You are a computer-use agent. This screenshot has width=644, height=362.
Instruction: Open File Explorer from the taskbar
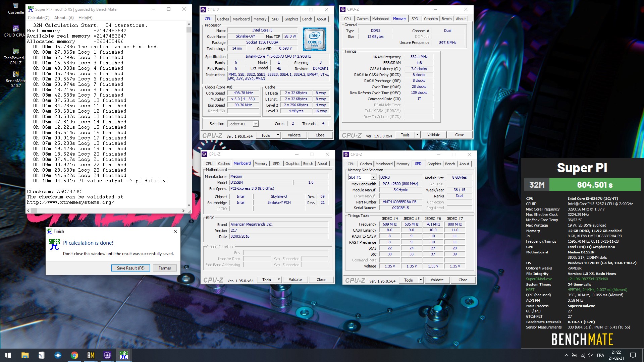pos(25,355)
